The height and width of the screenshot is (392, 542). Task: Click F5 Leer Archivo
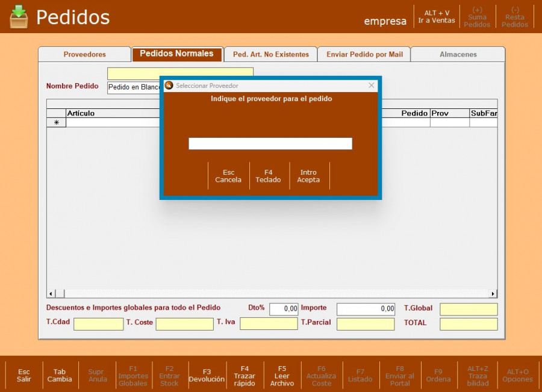[282, 375]
